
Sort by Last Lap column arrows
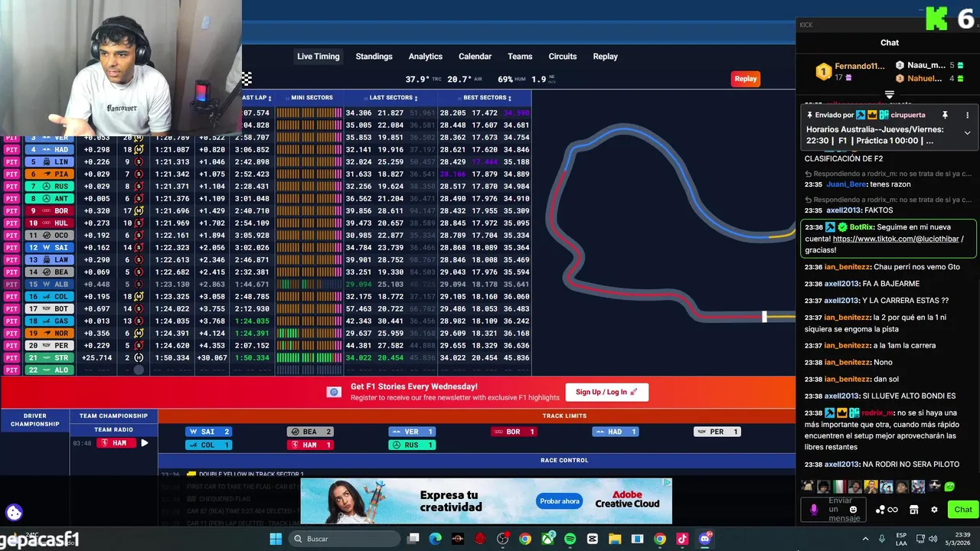(269, 98)
